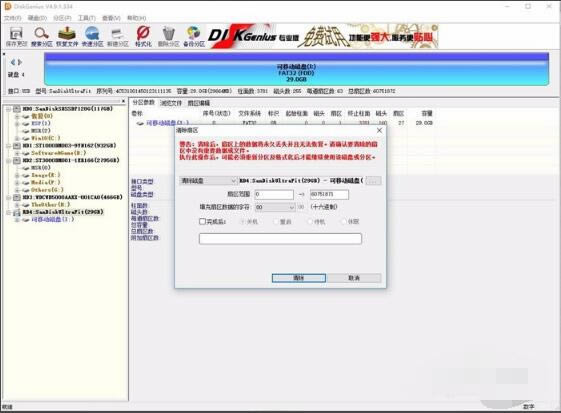The image size is (561, 413).
Task: Click the HD4 SanDisk UltraFit USB icon
Action: pos(16,212)
